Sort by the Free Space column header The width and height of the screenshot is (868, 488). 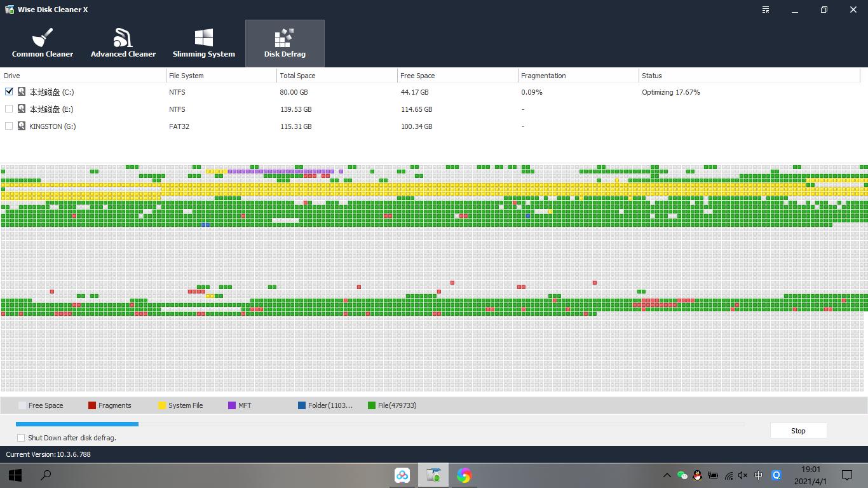tap(458, 76)
